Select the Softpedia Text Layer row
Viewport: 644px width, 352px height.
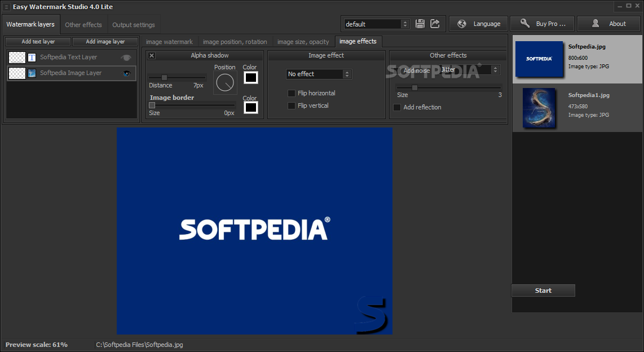point(72,58)
